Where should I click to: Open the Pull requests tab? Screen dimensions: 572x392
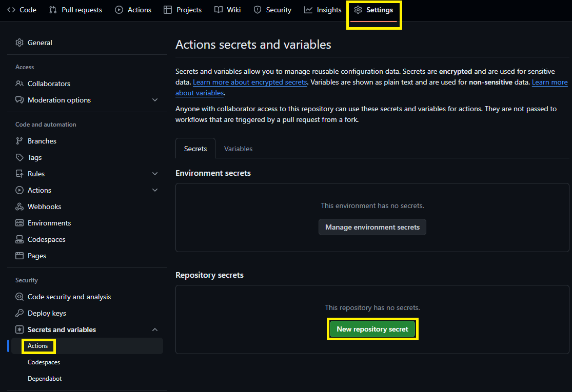pyautogui.click(x=75, y=10)
